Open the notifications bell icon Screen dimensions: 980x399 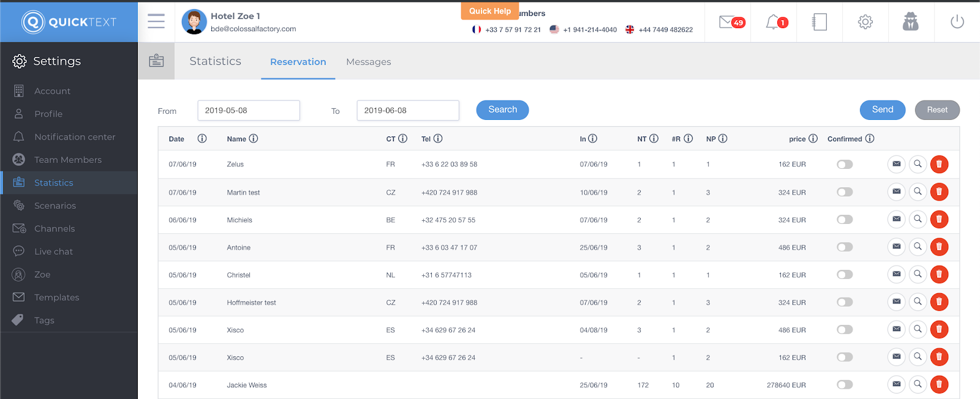pyautogui.click(x=776, y=22)
